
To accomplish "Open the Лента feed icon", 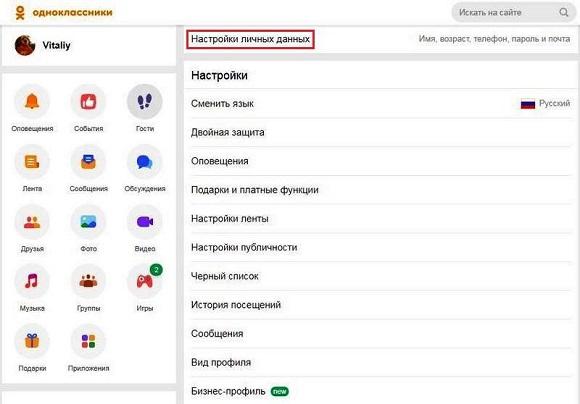I will tap(32, 162).
